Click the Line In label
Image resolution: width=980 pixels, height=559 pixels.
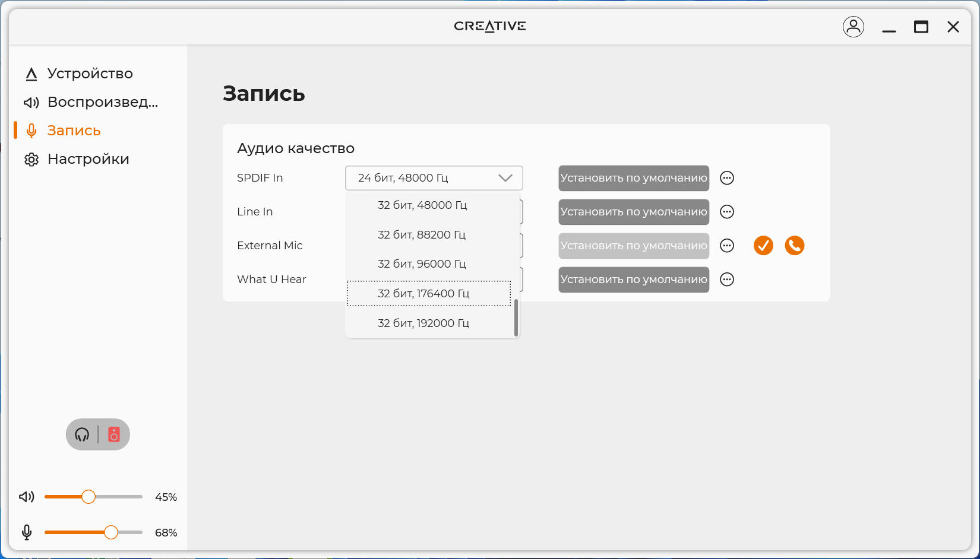coord(255,212)
